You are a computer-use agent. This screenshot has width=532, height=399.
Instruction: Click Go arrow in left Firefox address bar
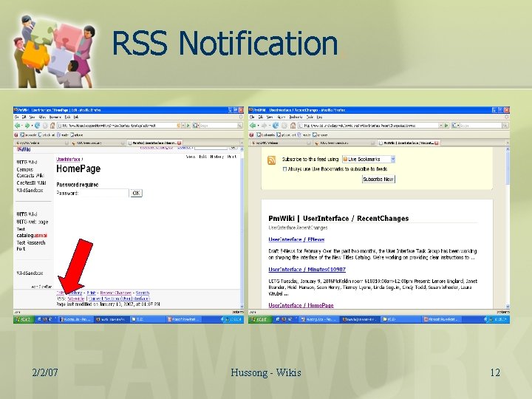[188, 126]
